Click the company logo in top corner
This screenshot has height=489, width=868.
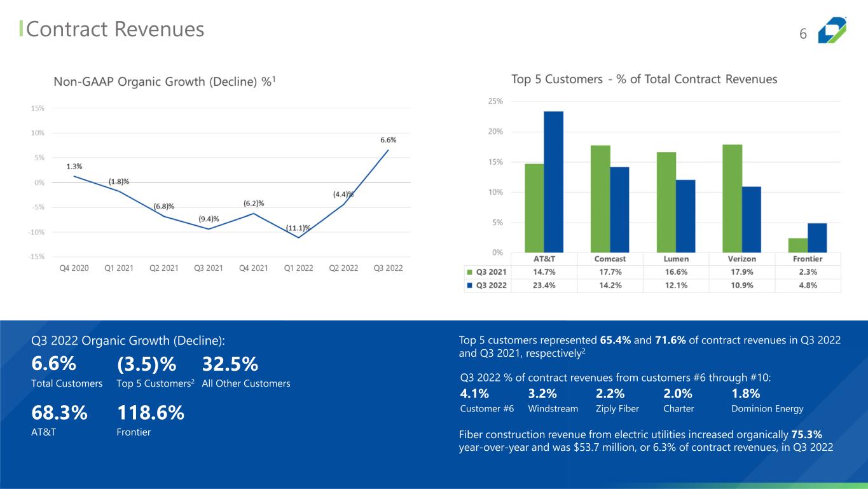tap(832, 30)
